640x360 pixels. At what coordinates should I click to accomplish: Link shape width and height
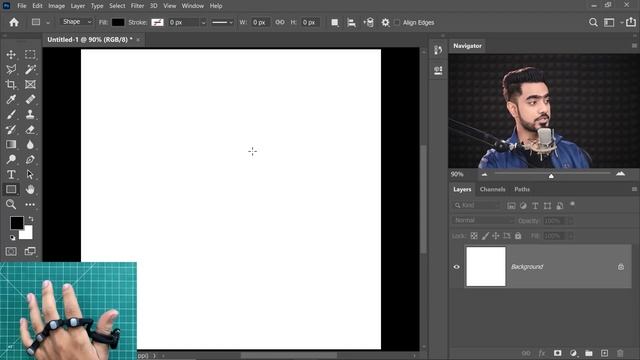pos(280,22)
